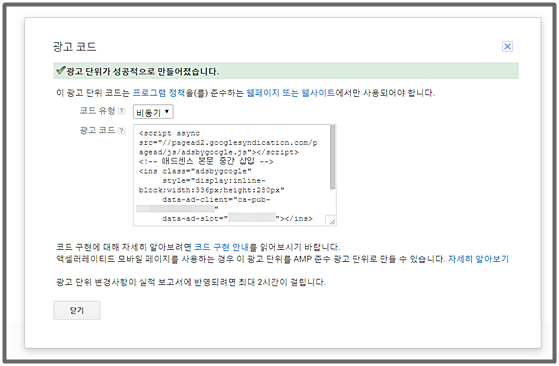
Task: Open the 프로그램 정책 link
Action: [159, 93]
